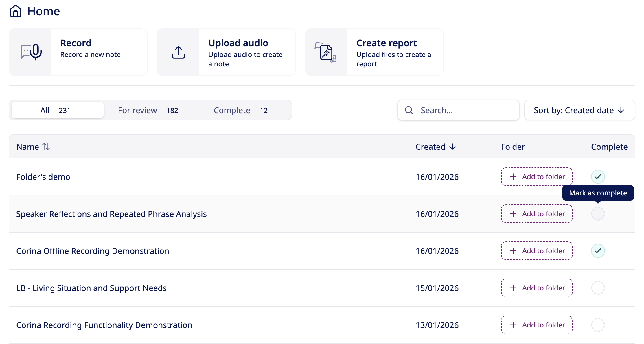The height and width of the screenshot is (344, 644).
Task: Click the search magnifier icon
Action: click(409, 110)
